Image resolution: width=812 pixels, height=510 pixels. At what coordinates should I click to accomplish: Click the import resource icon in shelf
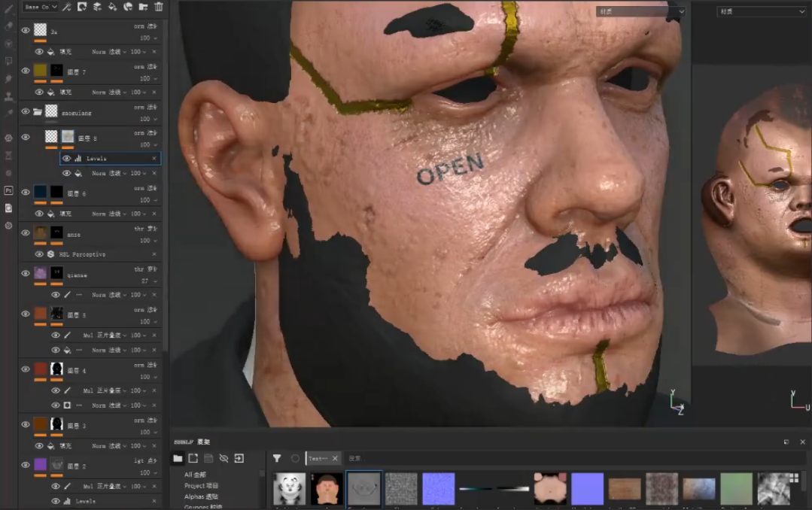[239, 458]
